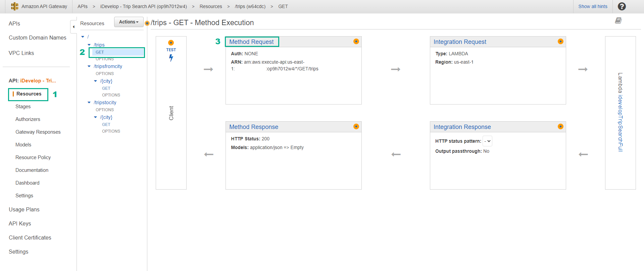This screenshot has height=271, width=644.
Task: Select OPTIONS directly under /tripsfromcity
Action: pyautogui.click(x=105, y=74)
